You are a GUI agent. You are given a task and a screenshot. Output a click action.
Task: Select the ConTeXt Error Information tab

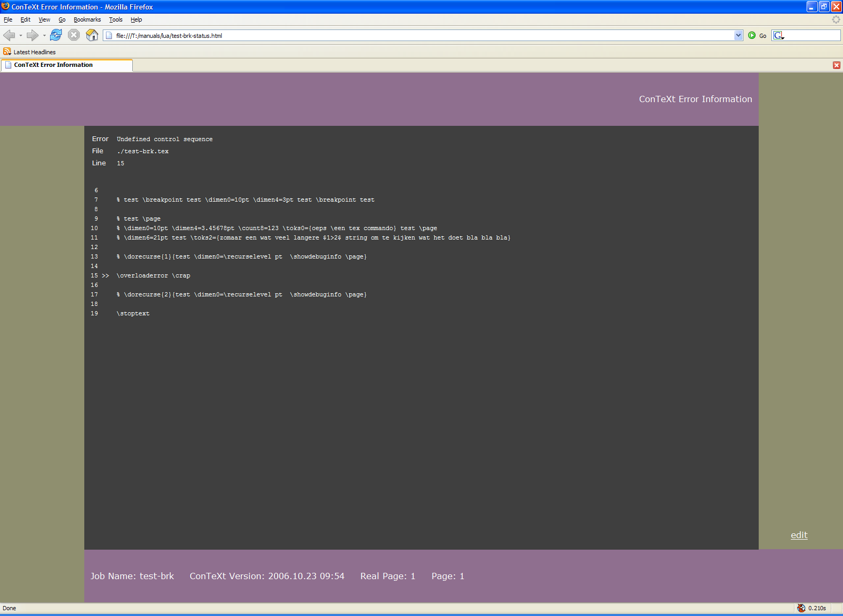[66, 65]
